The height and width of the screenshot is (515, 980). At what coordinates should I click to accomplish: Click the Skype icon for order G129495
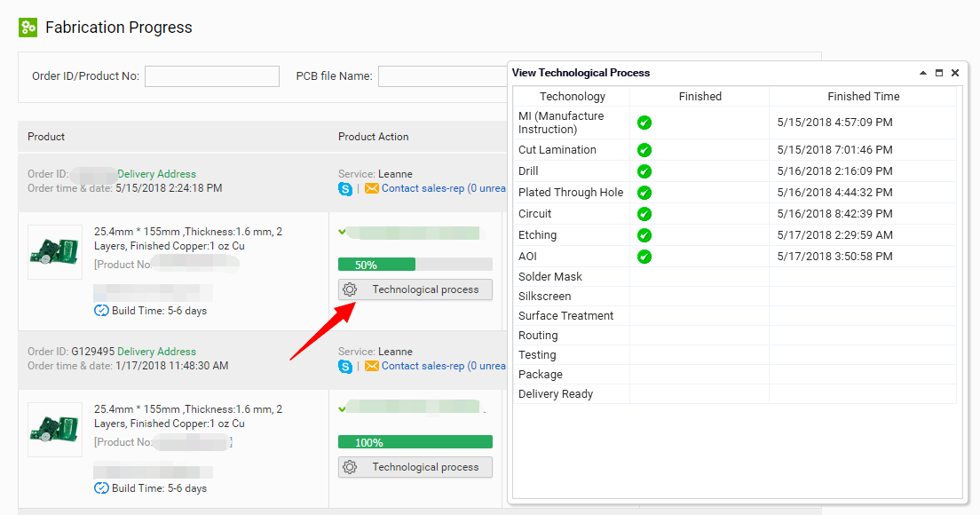[x=345, y=366]
